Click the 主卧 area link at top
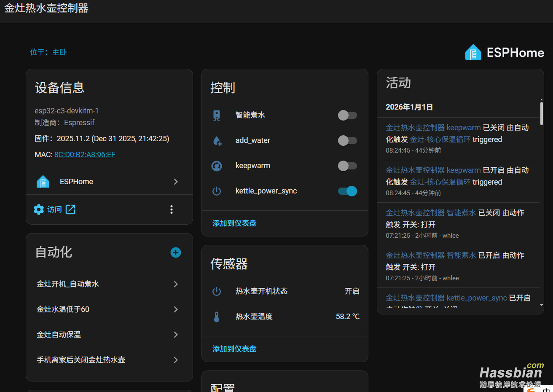The image size is (553, 392). [59, 52]
